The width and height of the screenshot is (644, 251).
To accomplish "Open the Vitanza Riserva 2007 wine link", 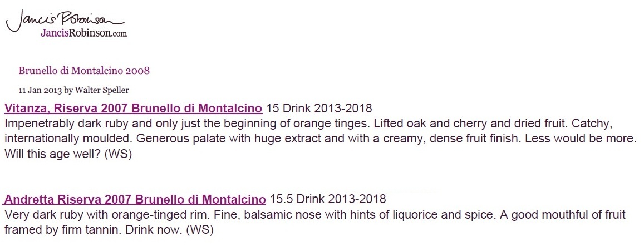I will [x=133, y=109].
